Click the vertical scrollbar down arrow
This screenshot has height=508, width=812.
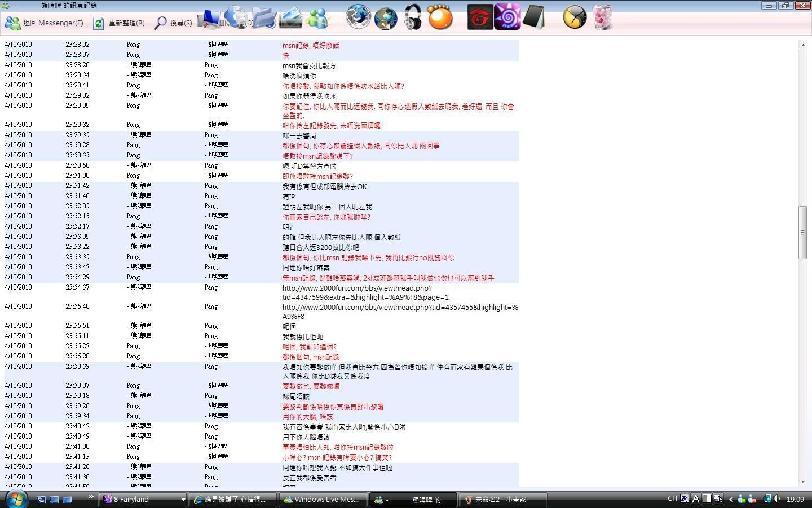[x=803, y=481]
